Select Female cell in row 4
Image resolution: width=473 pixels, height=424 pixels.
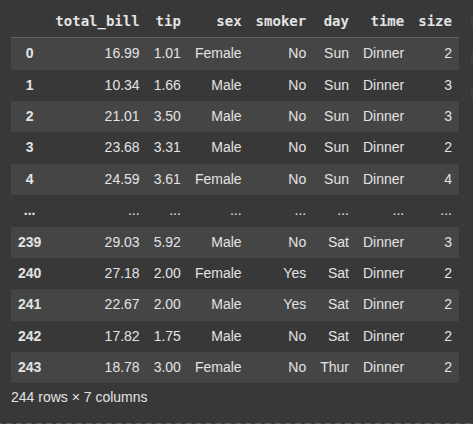(218, 179)
